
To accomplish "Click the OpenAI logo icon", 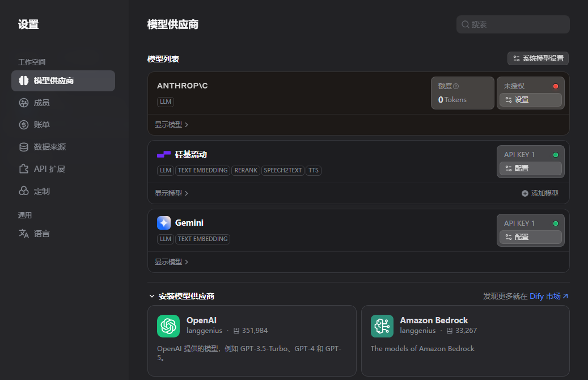I will coord(168,326).
